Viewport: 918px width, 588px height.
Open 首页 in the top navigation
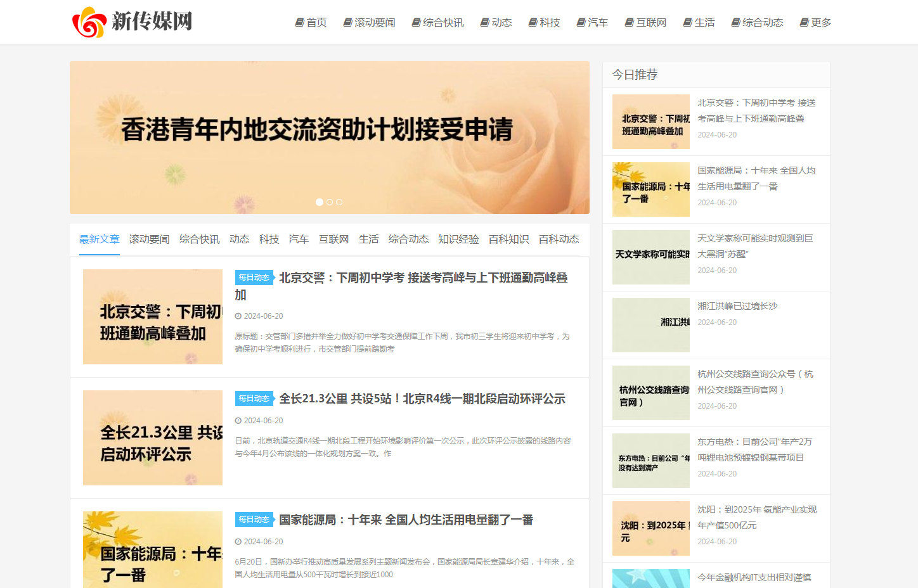[316, 22]
